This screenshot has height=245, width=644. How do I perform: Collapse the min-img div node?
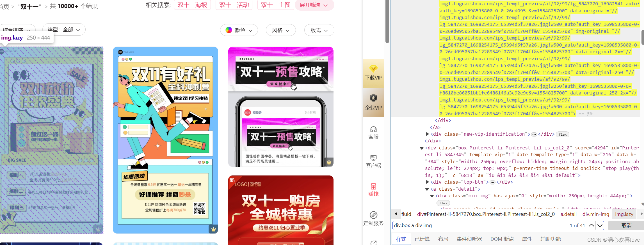pos(432,196)
